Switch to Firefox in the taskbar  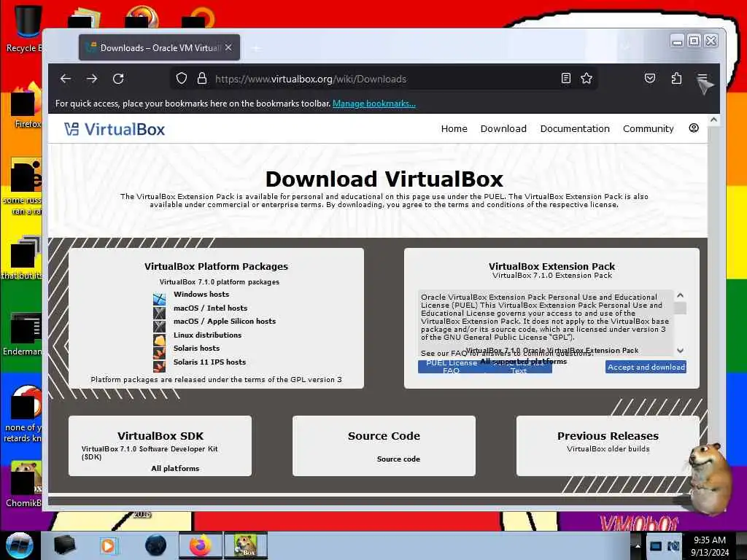[200, 545]
